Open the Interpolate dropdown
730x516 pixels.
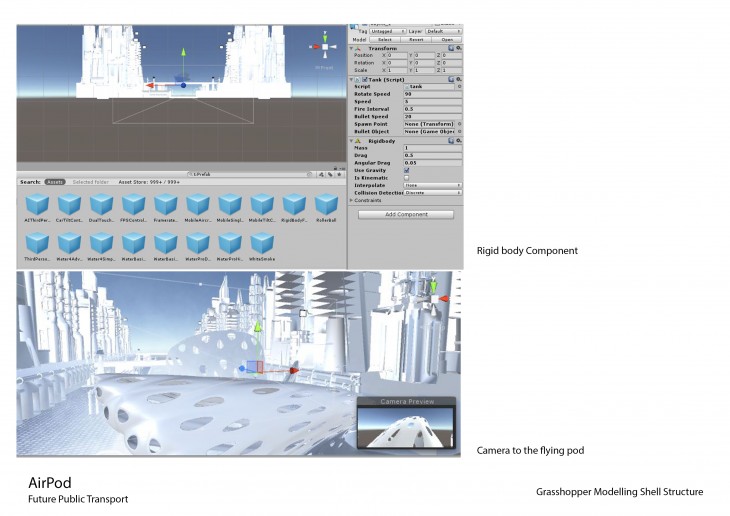[432, 185]
